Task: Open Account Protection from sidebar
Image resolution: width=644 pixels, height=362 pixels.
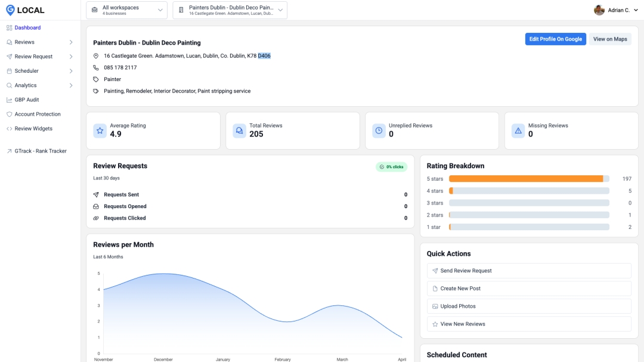Action: pyautogui.click(x=38, y=114)
